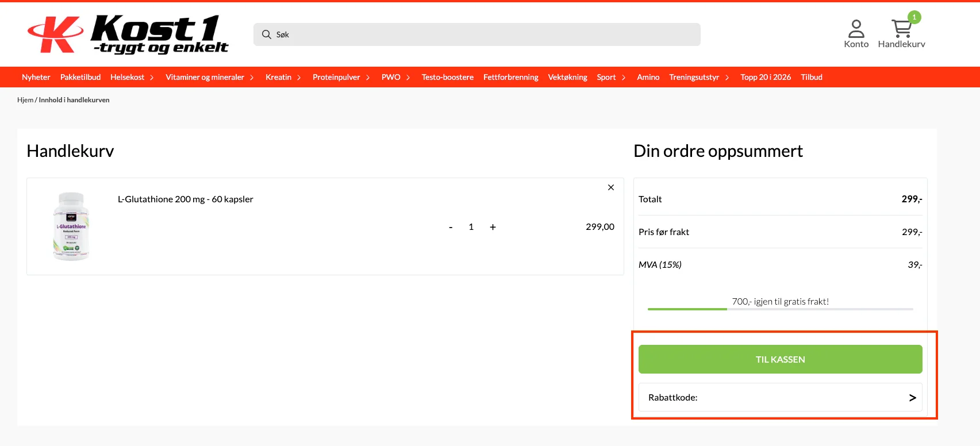Click the Hjem breadcrumb link
The height and width of the screenshot is (446, 980).
tap(25, 100)
